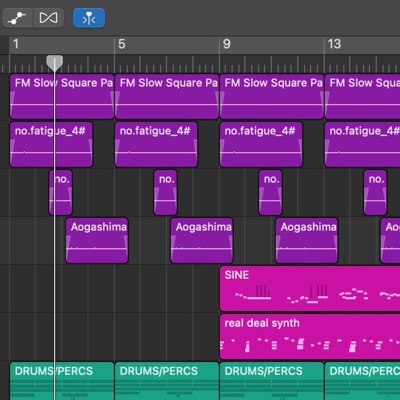Click the playhead handle in the ruler
Image resolution: width=400 pixels, height=400 pixels.
pyautogui.click(x=54, y=63)
